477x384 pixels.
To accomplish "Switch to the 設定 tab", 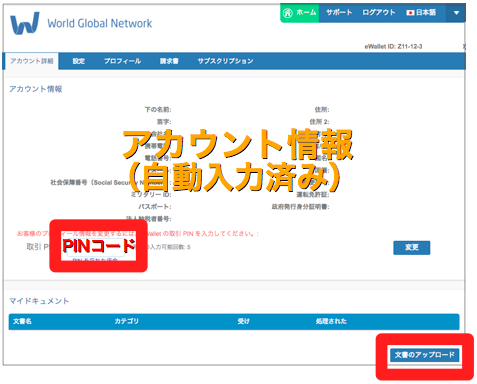I will point(79,61).
